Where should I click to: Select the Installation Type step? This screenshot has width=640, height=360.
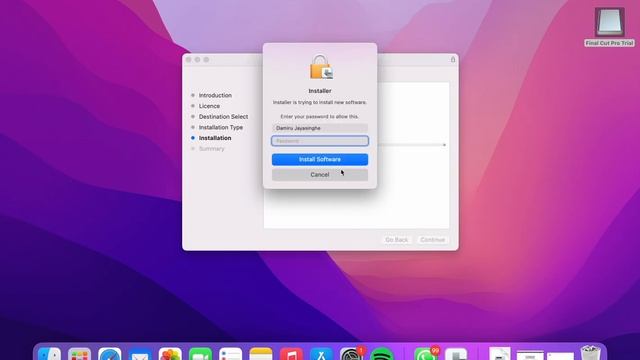click(x=221, y=127)
